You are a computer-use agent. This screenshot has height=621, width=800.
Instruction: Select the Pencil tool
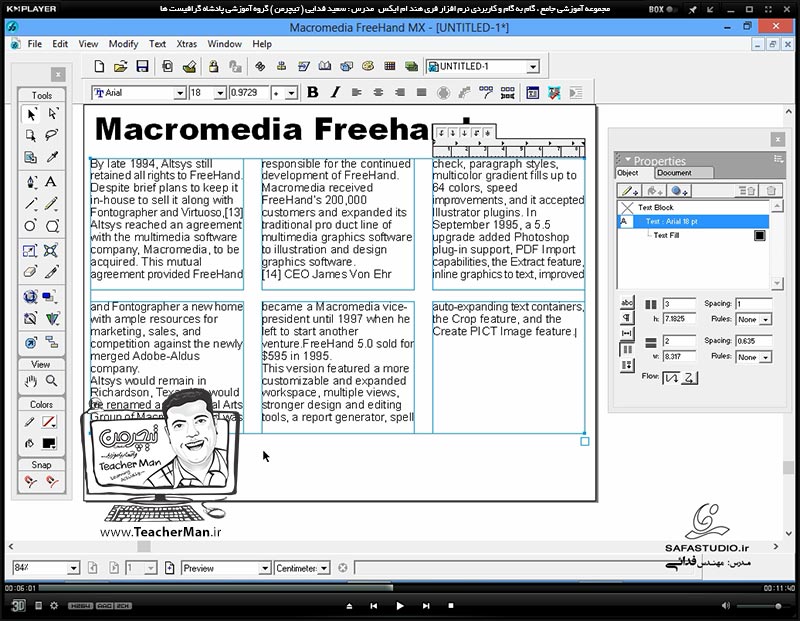(x=51, y=204)
